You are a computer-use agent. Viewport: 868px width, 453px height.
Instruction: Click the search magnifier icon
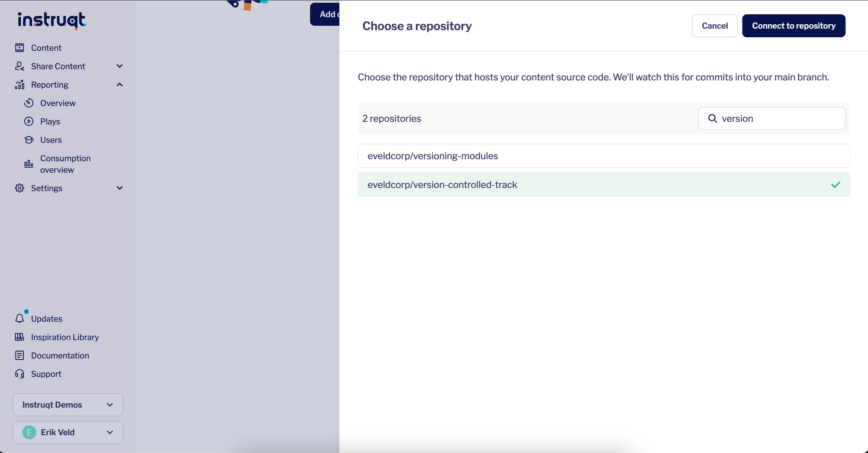[712, 118]
